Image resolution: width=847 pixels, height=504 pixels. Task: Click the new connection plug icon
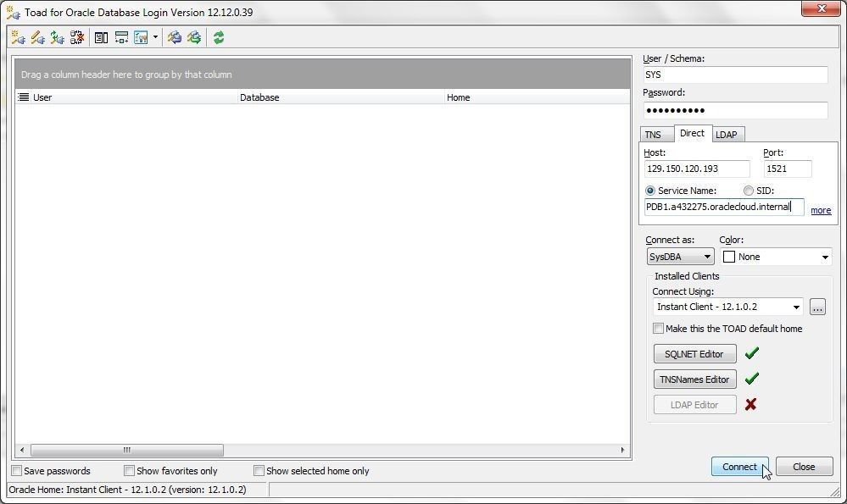pos(18,37)
